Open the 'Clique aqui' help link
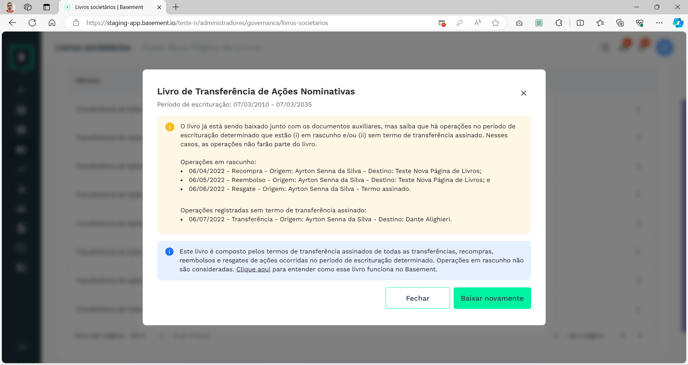The width and height of the screenshot is (688, 365). 253,269
